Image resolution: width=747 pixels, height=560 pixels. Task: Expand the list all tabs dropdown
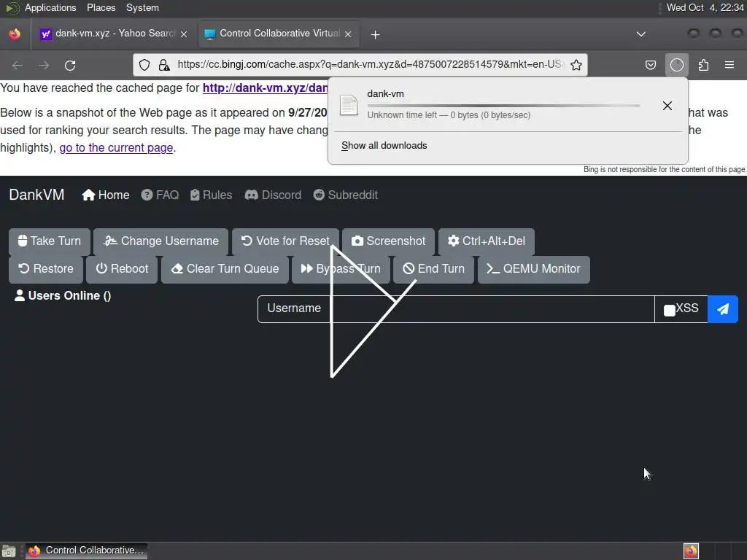point(641,34)
